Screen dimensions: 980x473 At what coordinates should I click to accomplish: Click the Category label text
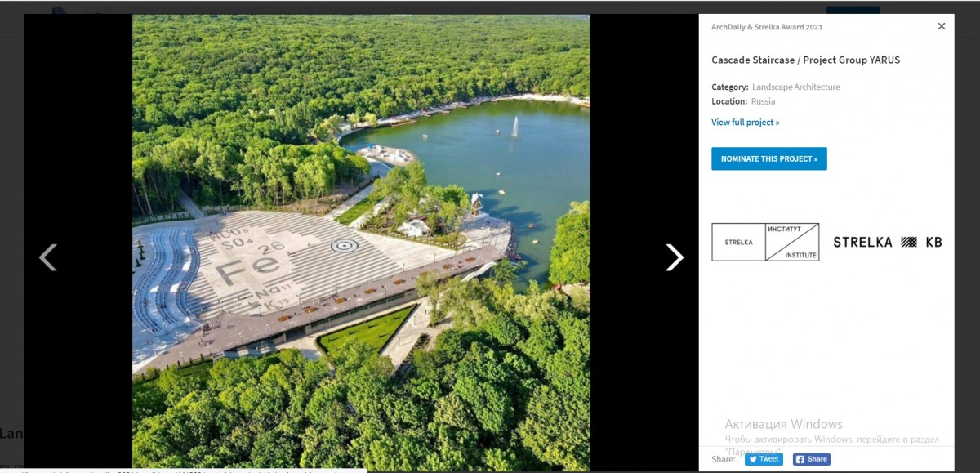(x=730, y=87)
